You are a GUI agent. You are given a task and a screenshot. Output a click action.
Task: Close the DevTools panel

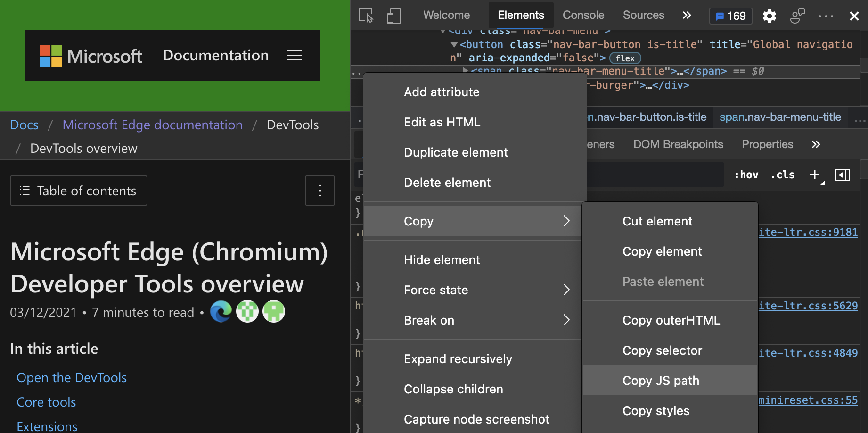854,16
